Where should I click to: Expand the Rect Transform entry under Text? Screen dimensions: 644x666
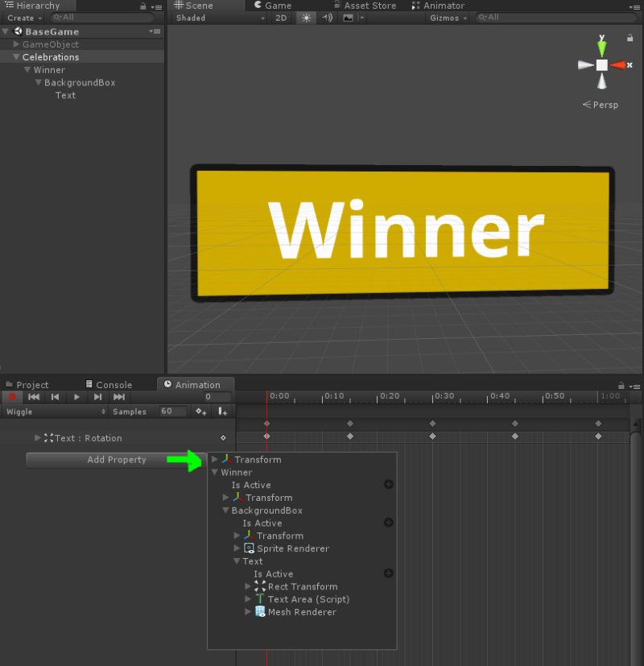247,586
